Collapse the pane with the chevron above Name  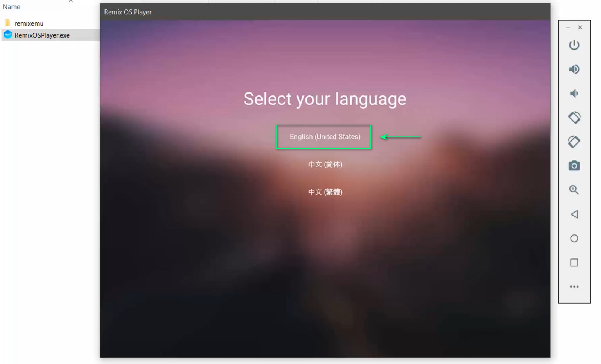[71, 2]
